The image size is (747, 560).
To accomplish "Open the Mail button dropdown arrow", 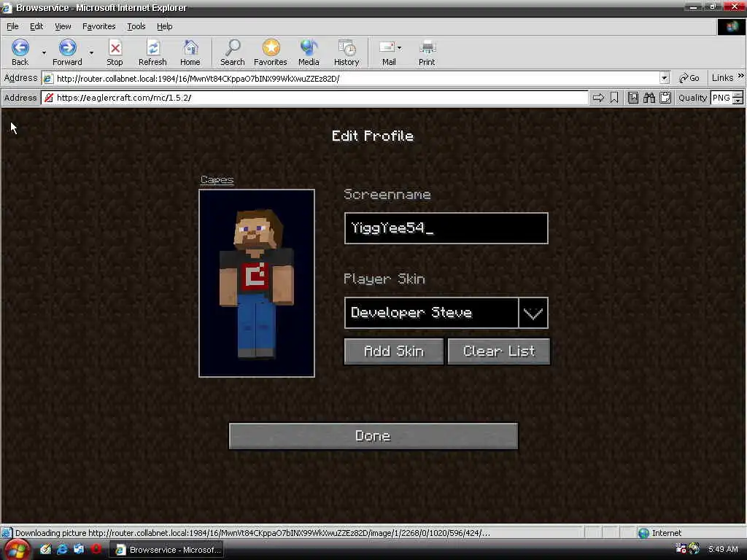I will [x=399, y=47].
